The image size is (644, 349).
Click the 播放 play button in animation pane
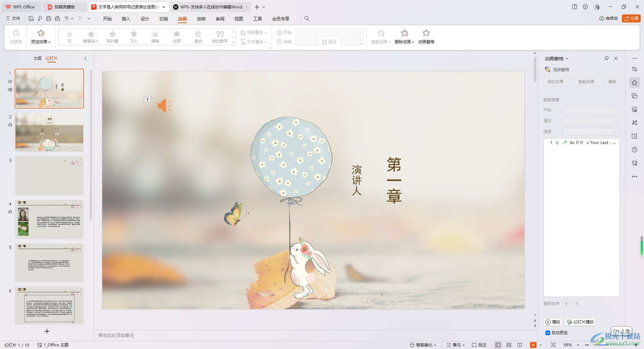click(x=553, y=322)
